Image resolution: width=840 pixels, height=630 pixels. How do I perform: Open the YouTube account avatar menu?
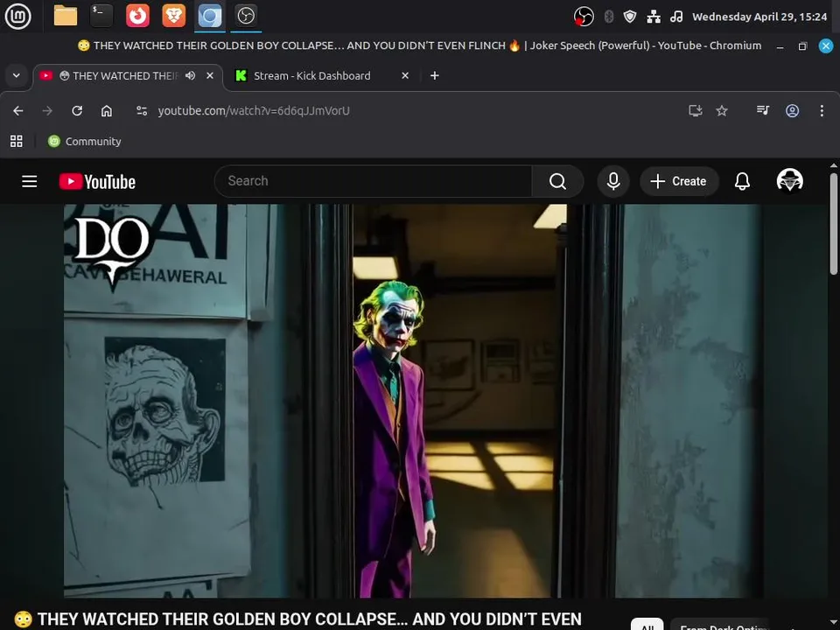790,180
